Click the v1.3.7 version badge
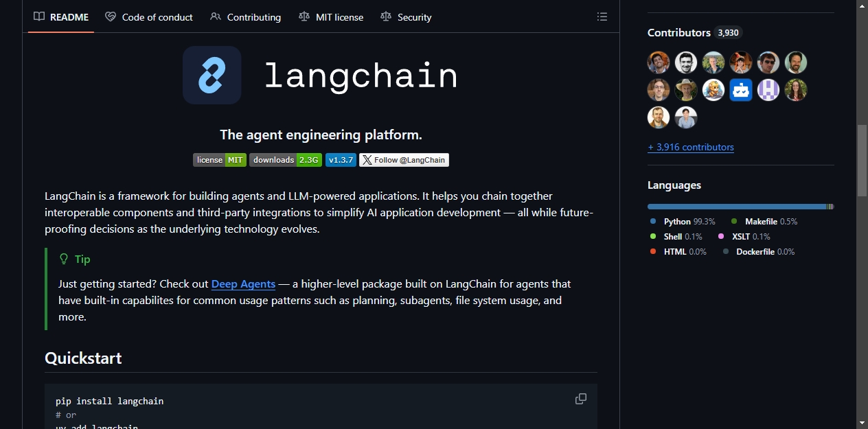Image resolution: width=868 pixels, height=429 pixels. click(x=341, y=160)
